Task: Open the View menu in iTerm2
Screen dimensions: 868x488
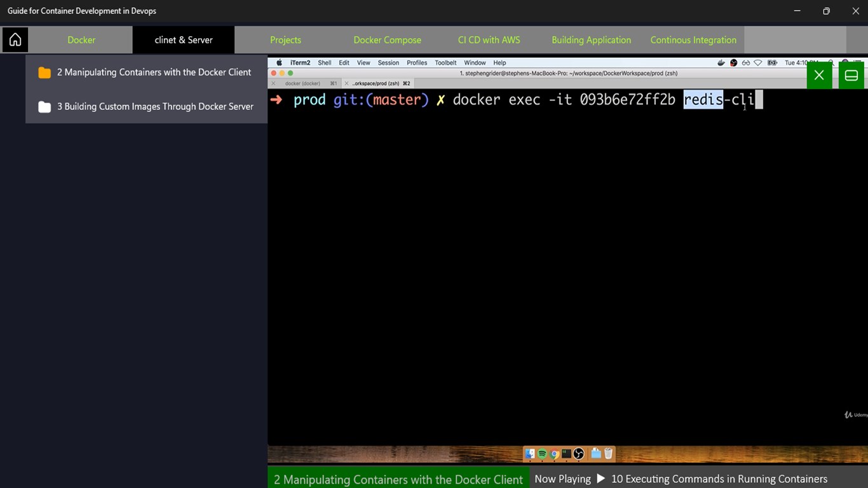Action: 363,63
